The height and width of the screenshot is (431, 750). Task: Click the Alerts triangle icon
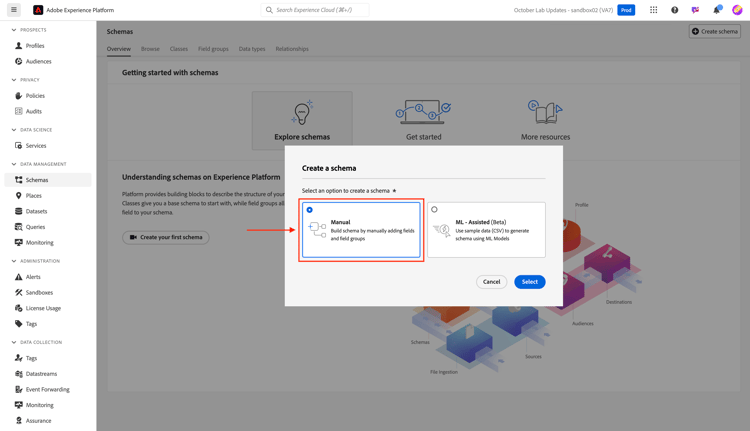(x=19, y=276)
